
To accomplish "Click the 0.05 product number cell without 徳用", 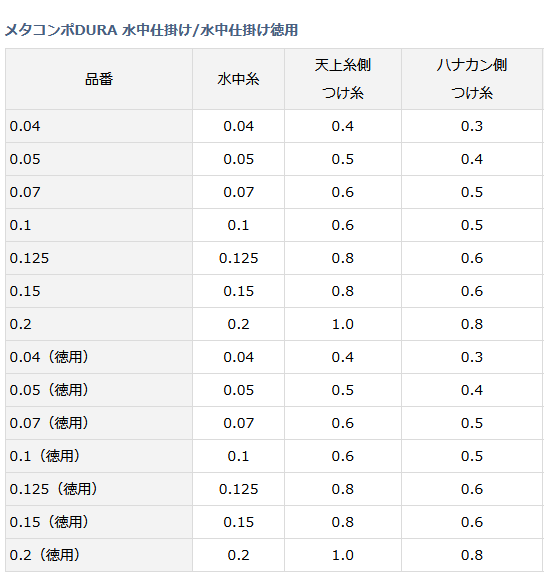I will coord(99,159).
